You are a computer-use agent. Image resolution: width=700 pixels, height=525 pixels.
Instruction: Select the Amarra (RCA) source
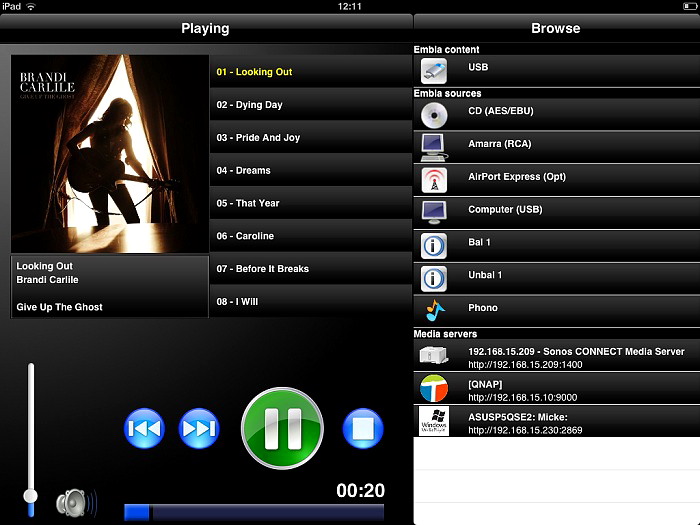557,148
